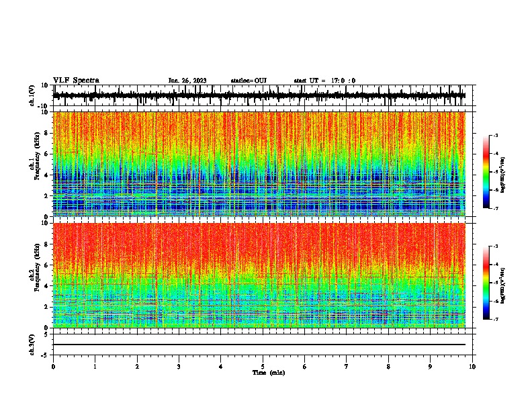This screenshot has width=532, height=411.
Task: Click inside the ch.1 spectrogram panel
Action: click(259, 164)
